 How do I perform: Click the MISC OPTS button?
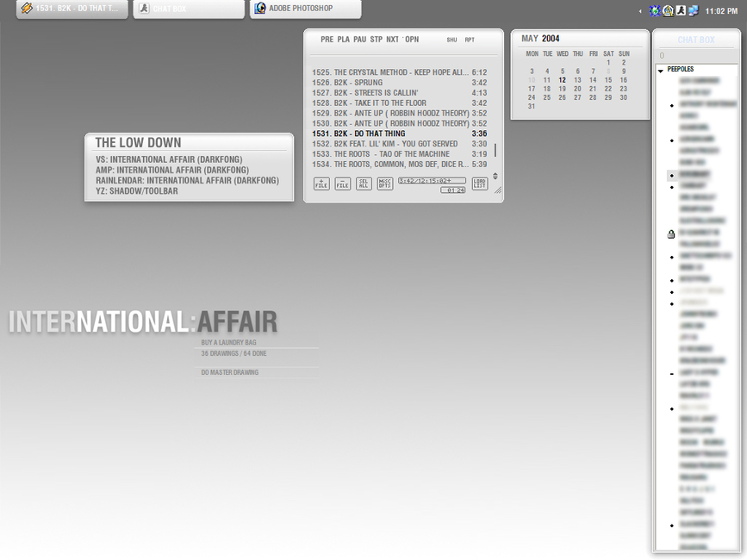coord(385,184)
